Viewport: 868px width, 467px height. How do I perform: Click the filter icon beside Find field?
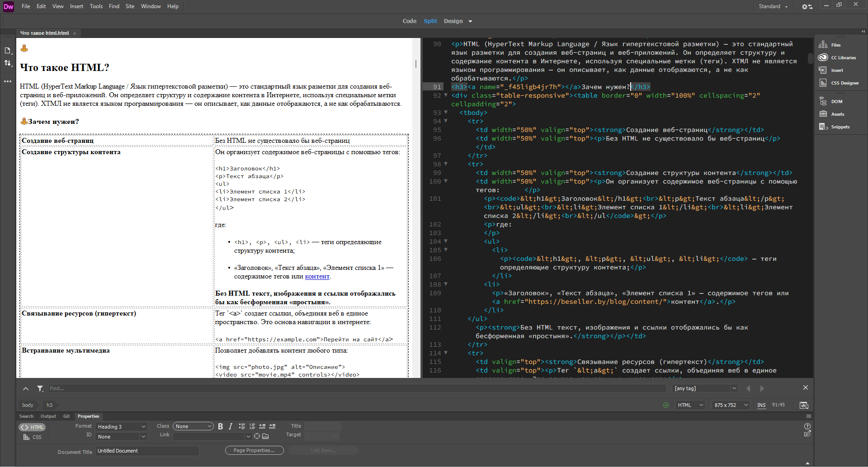[x=40, y=388]
